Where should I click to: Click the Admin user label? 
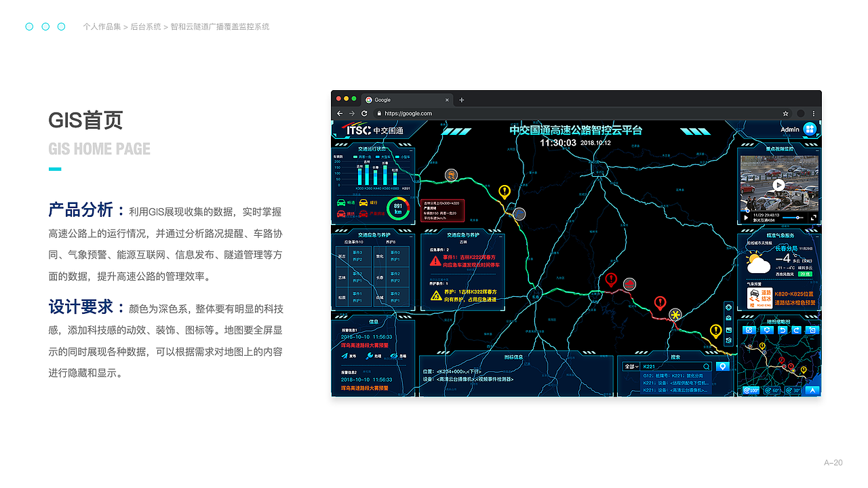tap(790, 129)
